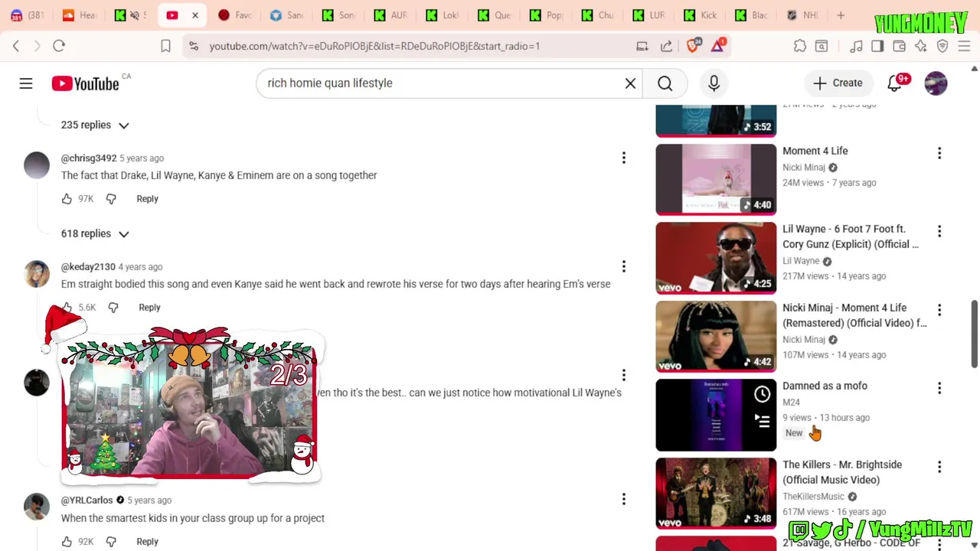Open the notifications bell
The width and height of the screenshot is (980, 551).
(894, 83)
